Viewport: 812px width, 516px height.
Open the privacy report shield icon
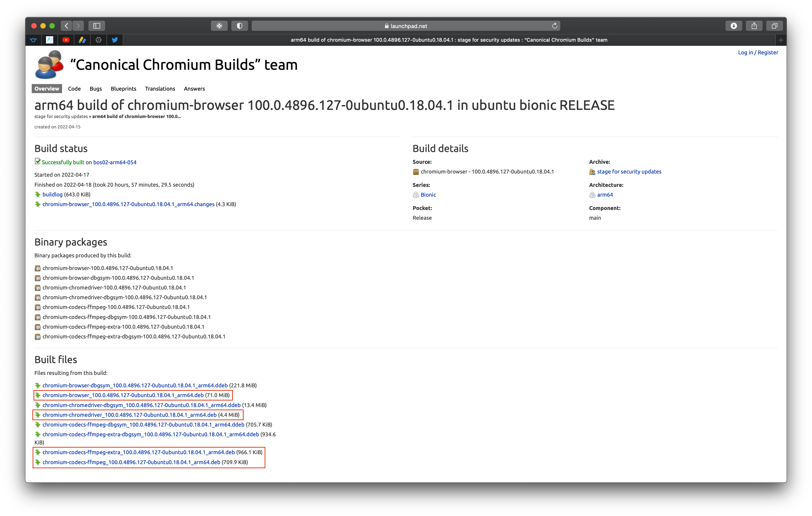pos(239,26)
